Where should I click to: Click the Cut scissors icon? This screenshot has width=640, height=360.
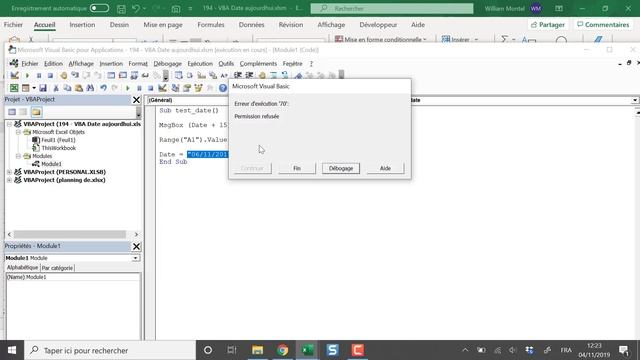(x=56, y=88)
